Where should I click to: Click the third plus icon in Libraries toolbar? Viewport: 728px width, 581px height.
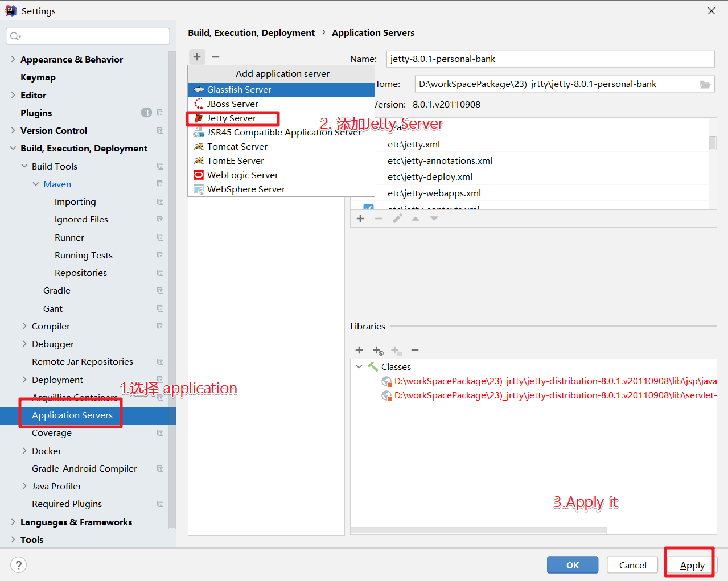pos(396,351)
